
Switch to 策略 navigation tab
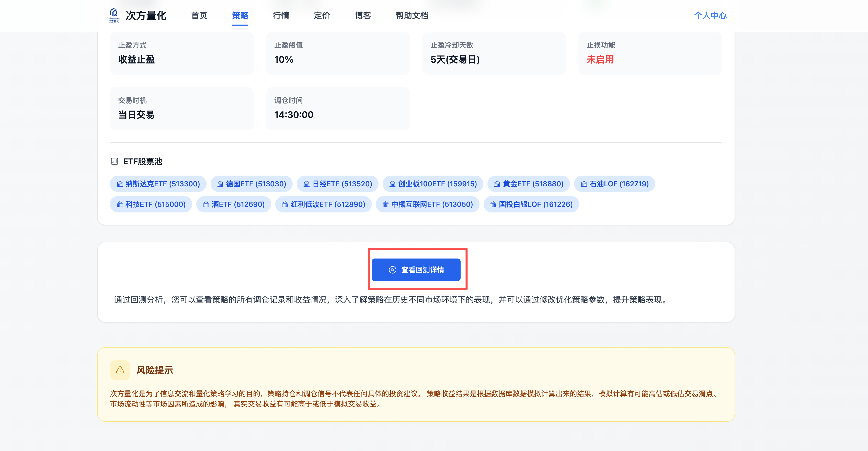point(240,16)
